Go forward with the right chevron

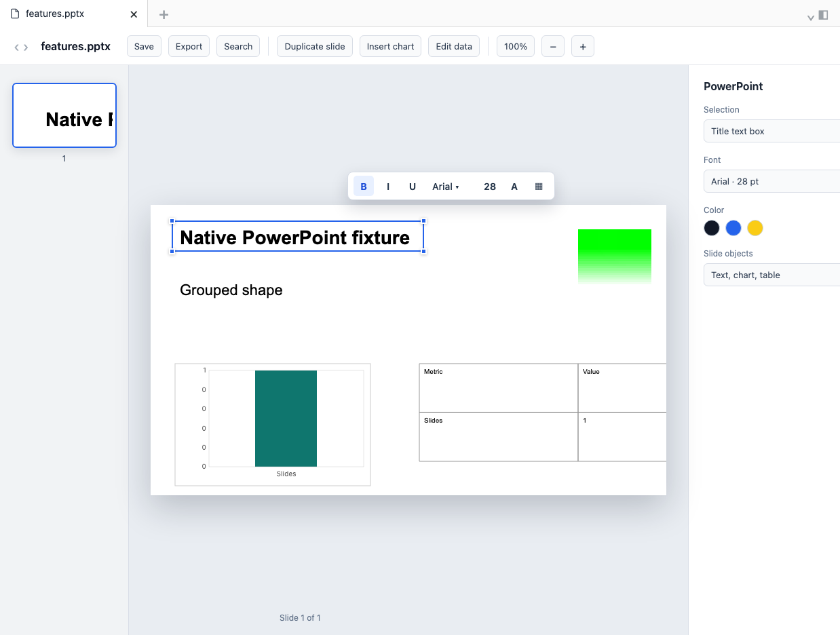point(26,47)
